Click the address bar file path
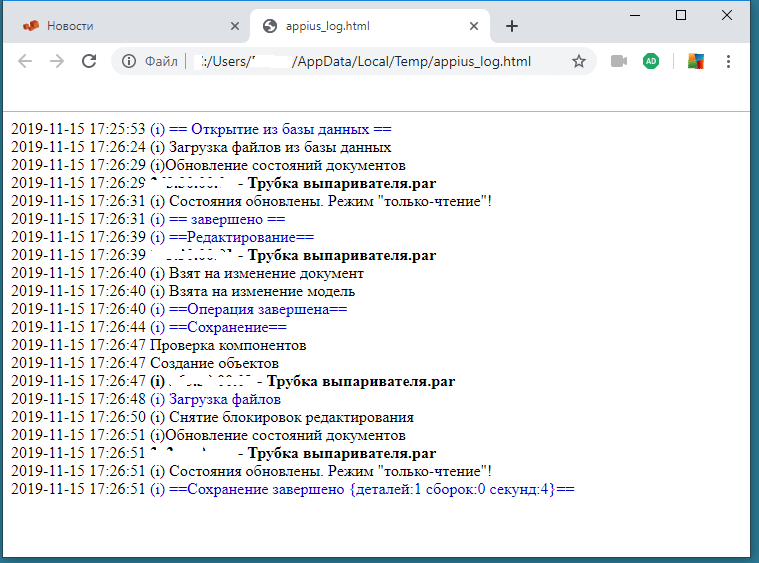Image resolution: width=759 pixels, height=563 pixels. click(x=380, y=61)
